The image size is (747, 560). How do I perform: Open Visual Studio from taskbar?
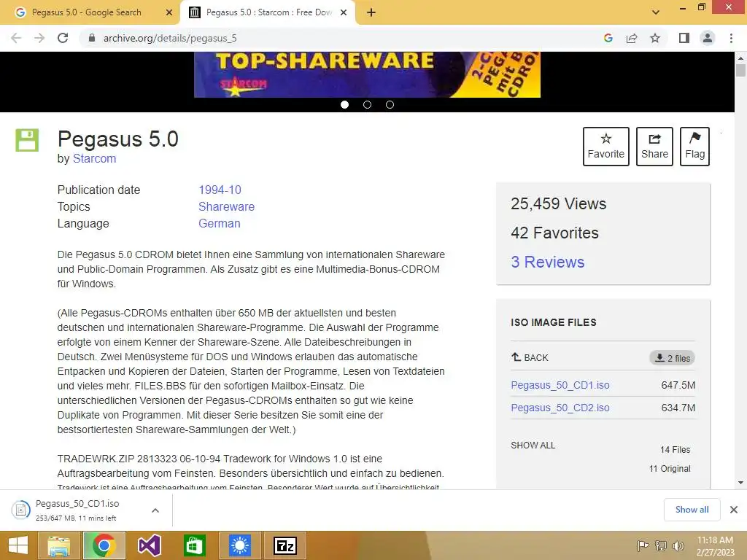(x=149, y=545)
